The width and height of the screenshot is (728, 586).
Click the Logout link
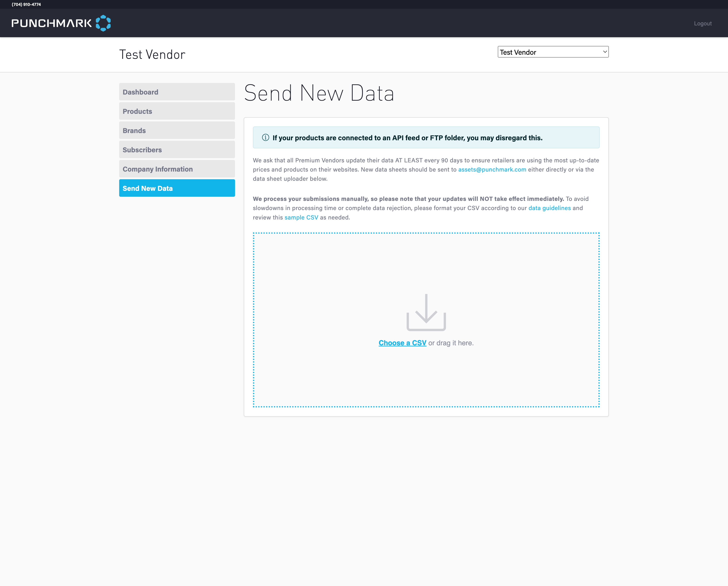[x=702, y=23]
